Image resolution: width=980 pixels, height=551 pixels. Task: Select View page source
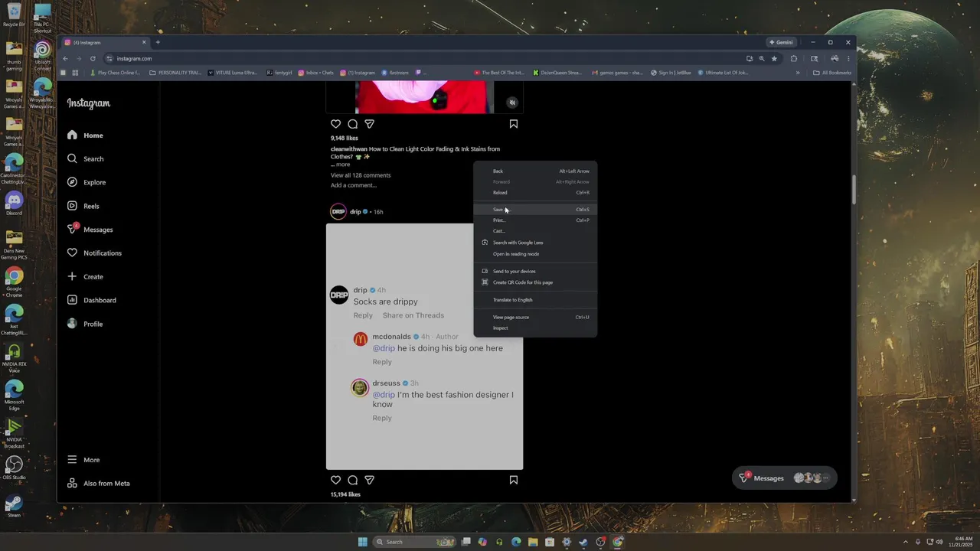[x=535, y=318]
